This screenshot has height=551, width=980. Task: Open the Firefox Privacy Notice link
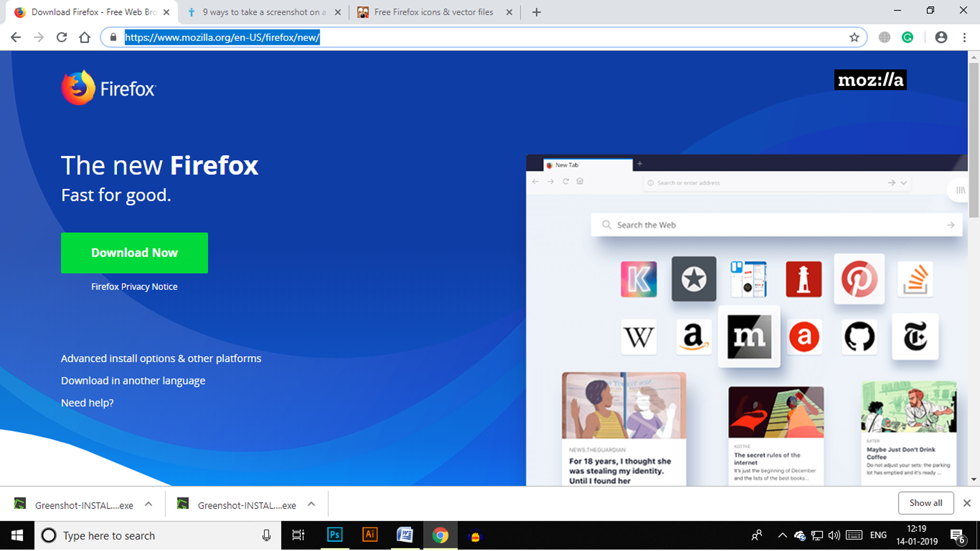point(134,287)
